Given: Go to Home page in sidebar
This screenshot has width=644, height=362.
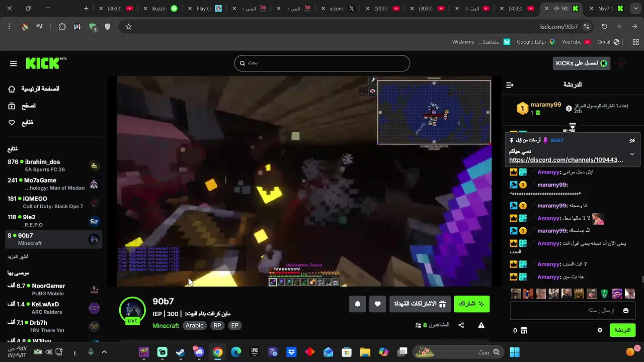Looking at the screenshot, I should (33, 89).
